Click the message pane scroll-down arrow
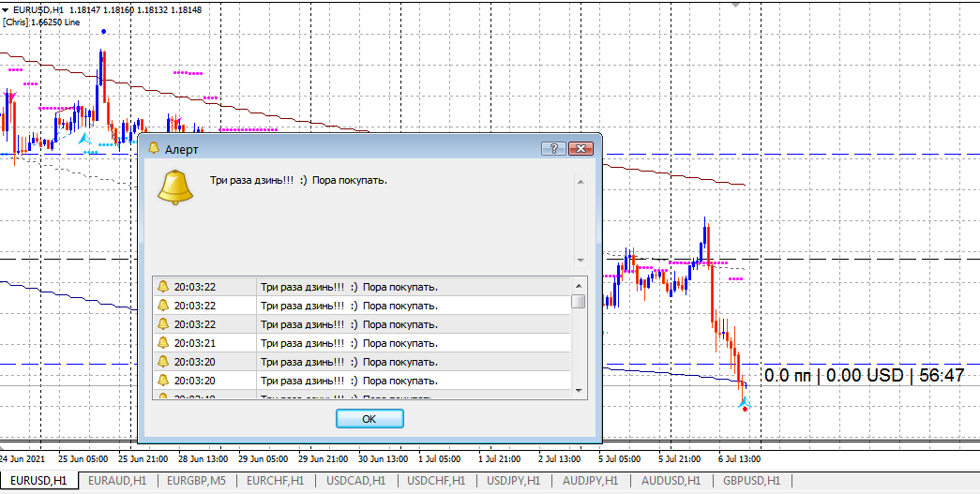This screenshot has width=980, height=494. coord(580,260)
